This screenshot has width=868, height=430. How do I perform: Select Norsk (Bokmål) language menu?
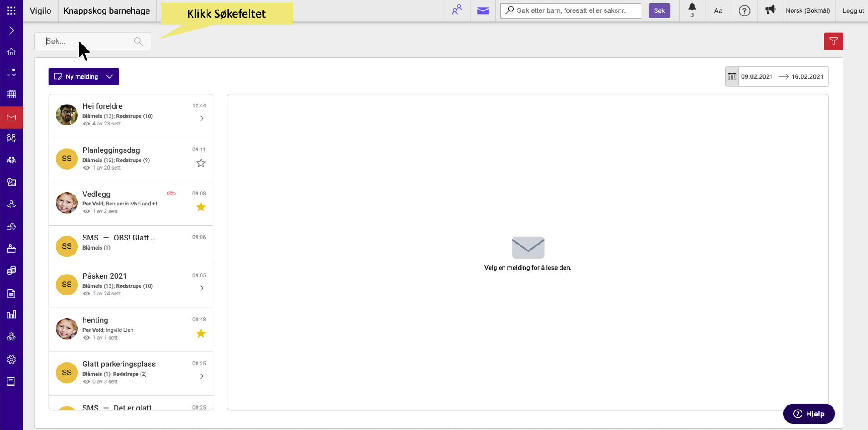[x=807, y=10]
